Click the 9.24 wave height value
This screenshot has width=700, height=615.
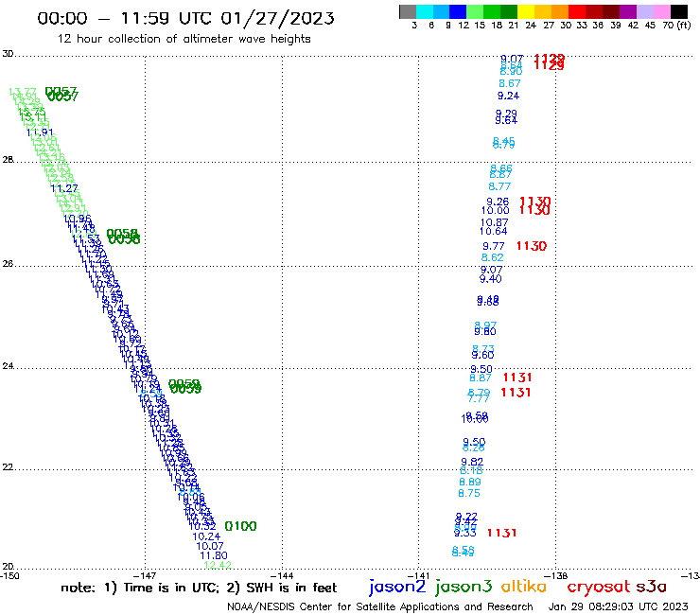[509, 96]
